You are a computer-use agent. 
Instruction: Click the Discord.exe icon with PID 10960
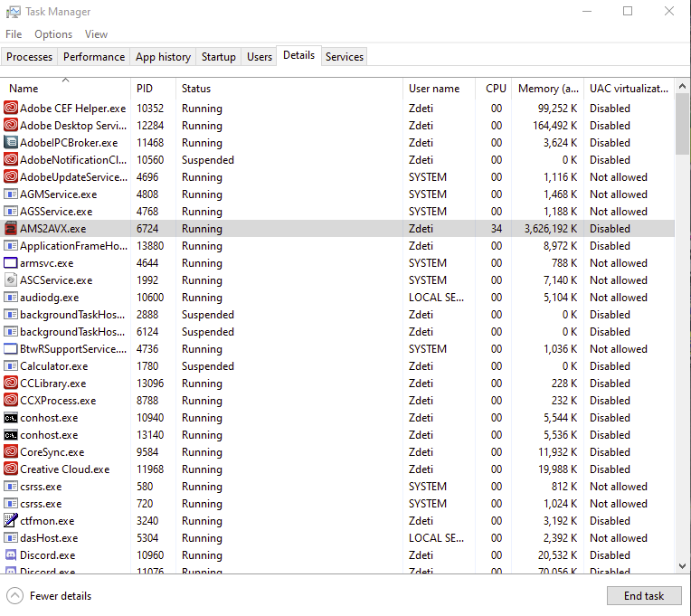pyautogui.click(x=11, y=554)
